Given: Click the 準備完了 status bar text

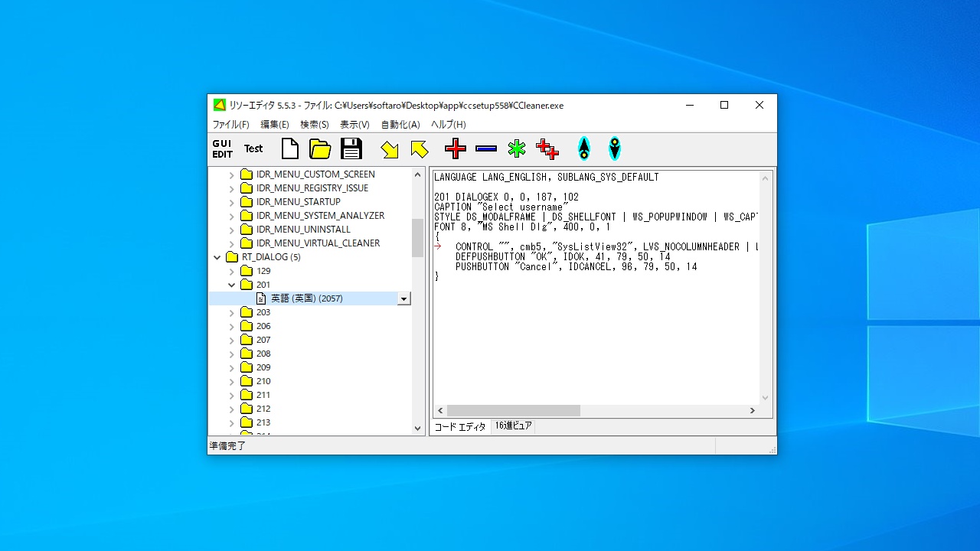Looking at the screenshot, I should [227, 445].
